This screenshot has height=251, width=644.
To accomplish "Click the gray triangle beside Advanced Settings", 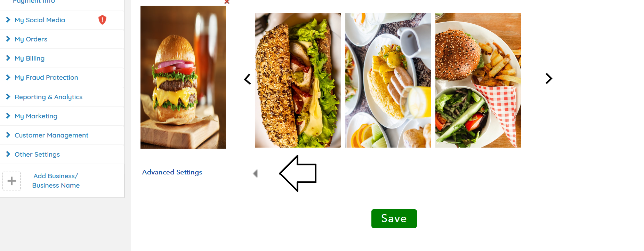I will click(x=256, y=173).
